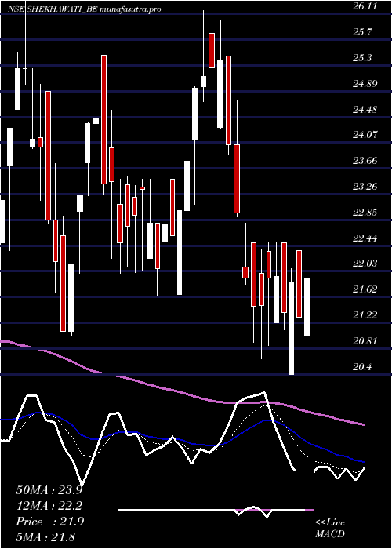This screenshot has height=549, width=392.
Task: Click the 12MA : 22.2 readout
Action: tap(49, 506)
